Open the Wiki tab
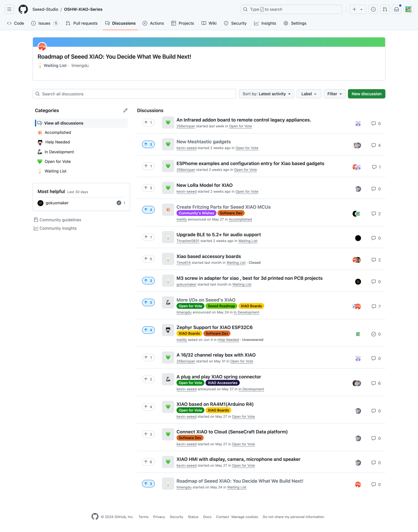418x532 pixels. click(209, 23)
